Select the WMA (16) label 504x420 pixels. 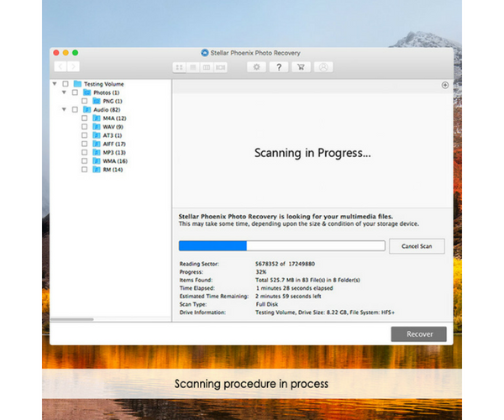pyautogui.click(x=115, y=160)
